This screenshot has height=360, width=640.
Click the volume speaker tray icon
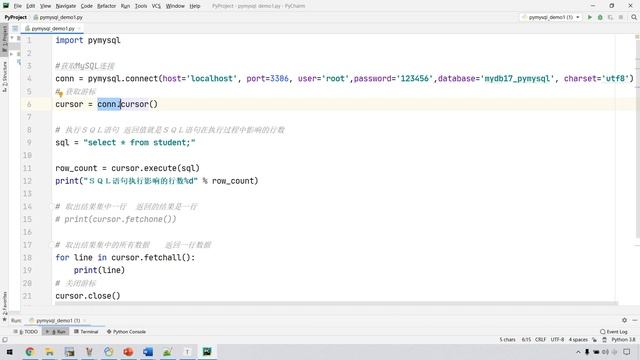[x=606, y=352]
